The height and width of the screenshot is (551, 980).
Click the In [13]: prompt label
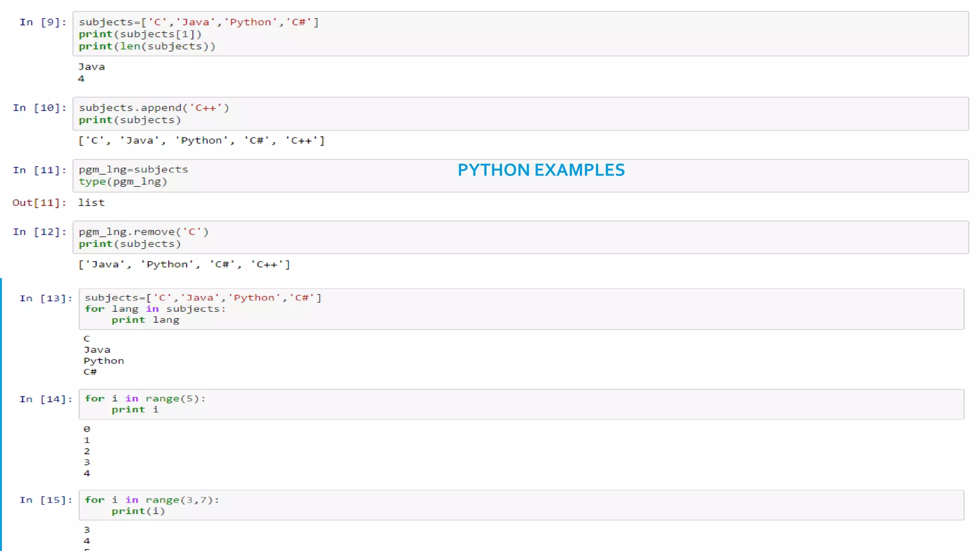pos(46,298)
